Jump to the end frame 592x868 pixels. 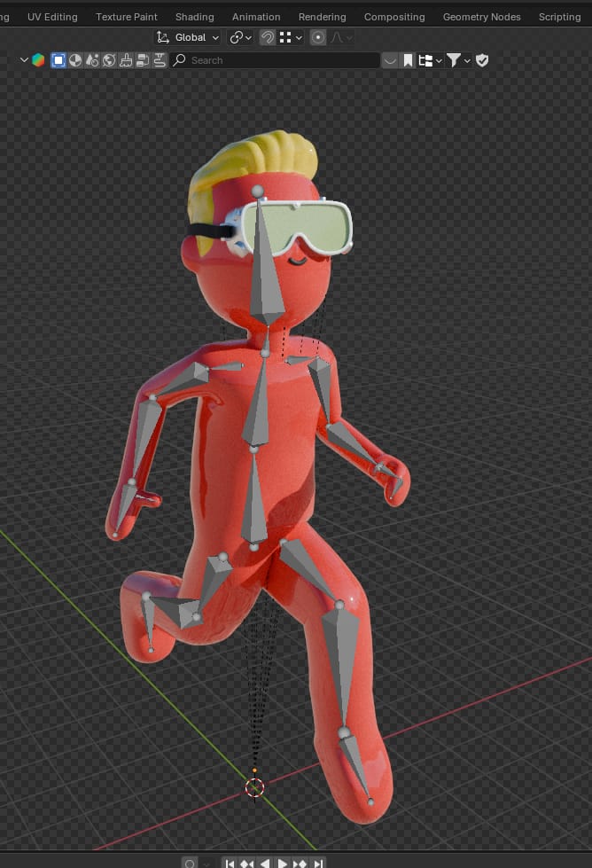point(317,863)
